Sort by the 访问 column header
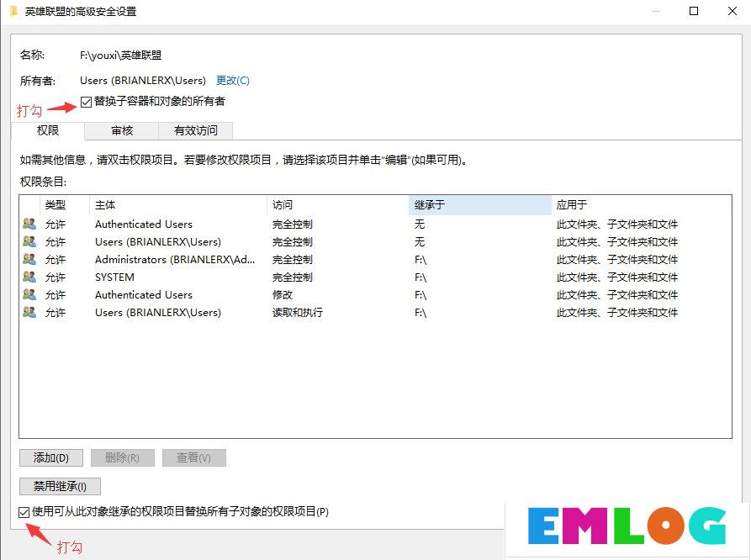This screenshot has height=560, width=751. pos(338,205)
